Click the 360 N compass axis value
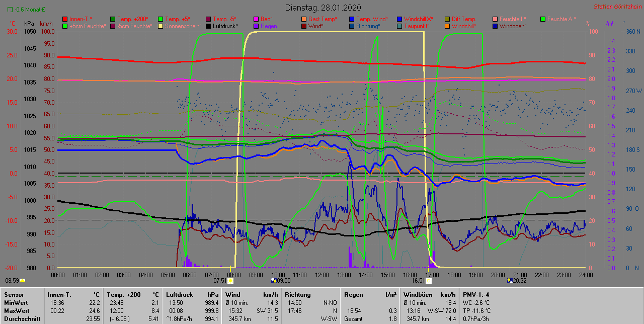 [632, 31]
